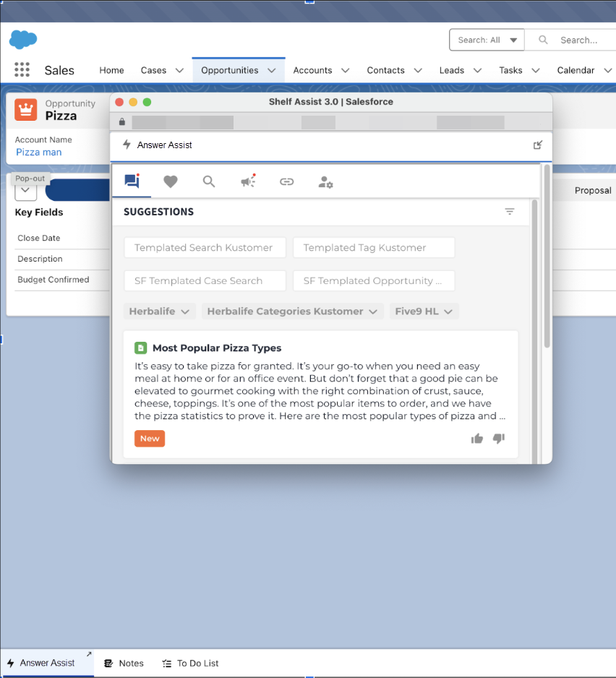Expand the Tasks tab chevron
Viewport: 616px width, 678px height.
tap(536, 70)
